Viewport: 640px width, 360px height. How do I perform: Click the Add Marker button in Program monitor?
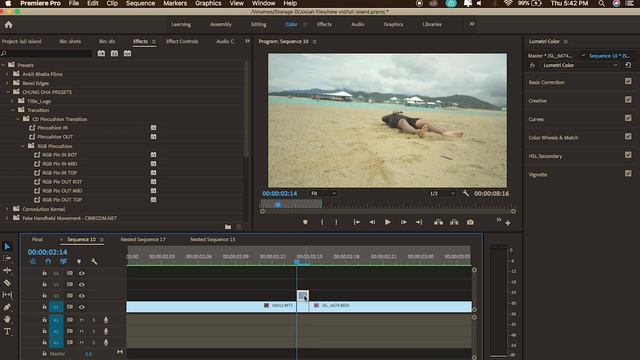pyautogui.click(x=305, y=222)
